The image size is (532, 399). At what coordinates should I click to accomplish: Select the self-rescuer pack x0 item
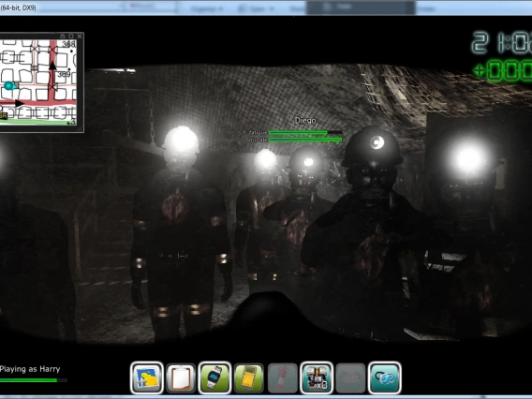click(x=317, y=378)
